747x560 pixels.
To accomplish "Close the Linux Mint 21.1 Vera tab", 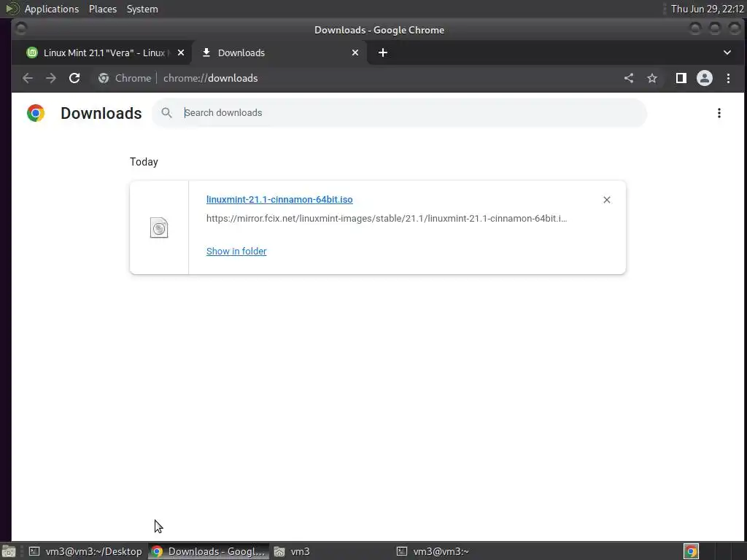I will tap(181, 52).
